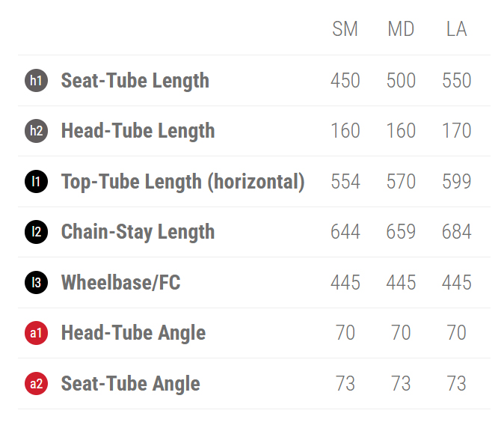Select the Top-Tube Length (horizontal) label
Viewport: 504px width, 437px height.
(182, 182)
